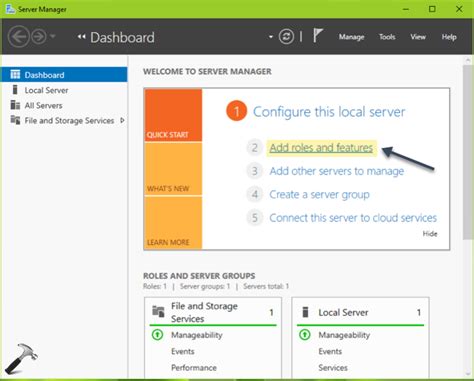The image size is (474, 381).
Task: Click Events under File and Storage Services
Action: pos(183,351)
